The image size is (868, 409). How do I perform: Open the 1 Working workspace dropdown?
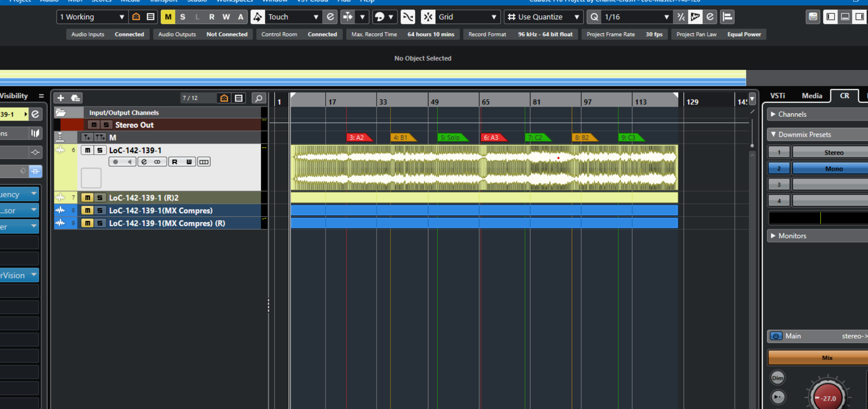(x=92, y=17)
